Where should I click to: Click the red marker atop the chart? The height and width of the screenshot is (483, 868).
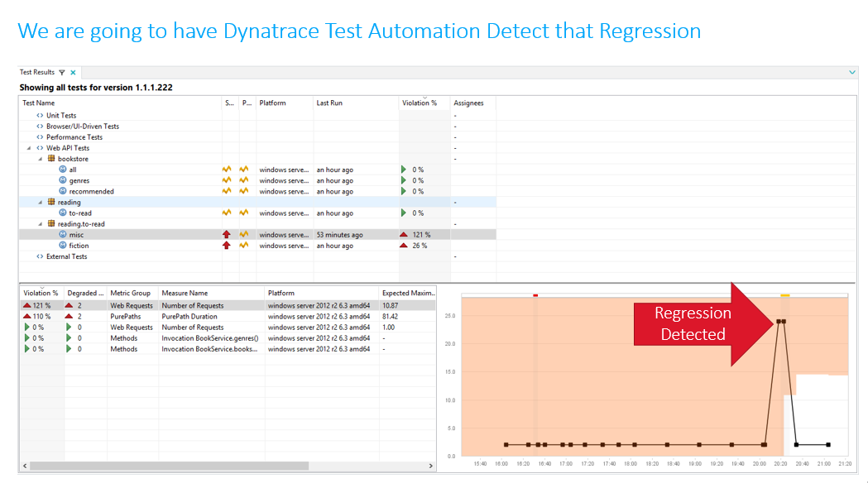535,295
